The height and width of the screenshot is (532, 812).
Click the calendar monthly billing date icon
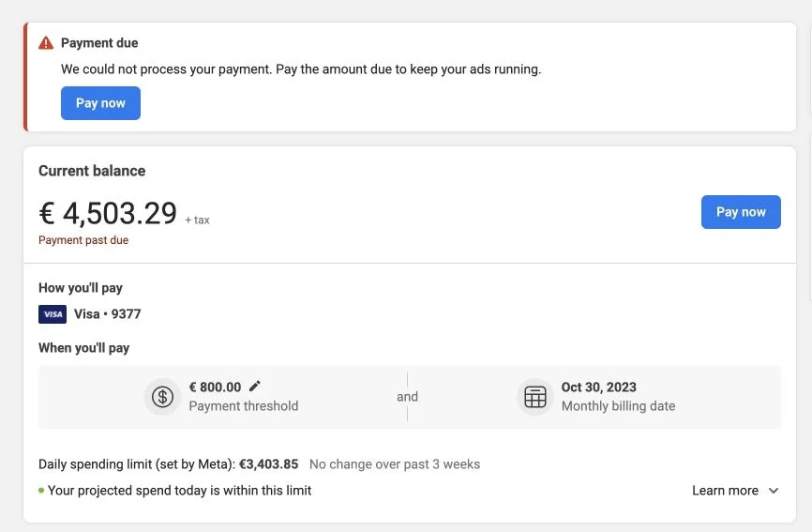pyautogui.click(x=535, y=397)
